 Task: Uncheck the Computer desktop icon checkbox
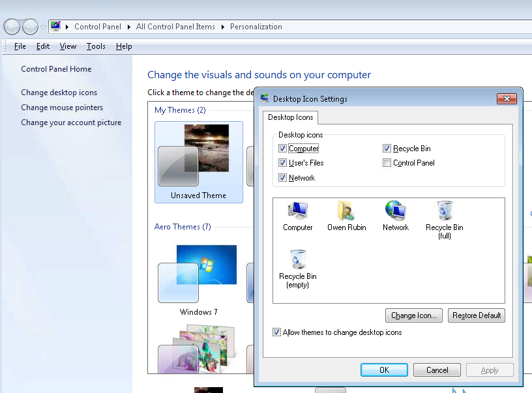[x=282, y=149]
